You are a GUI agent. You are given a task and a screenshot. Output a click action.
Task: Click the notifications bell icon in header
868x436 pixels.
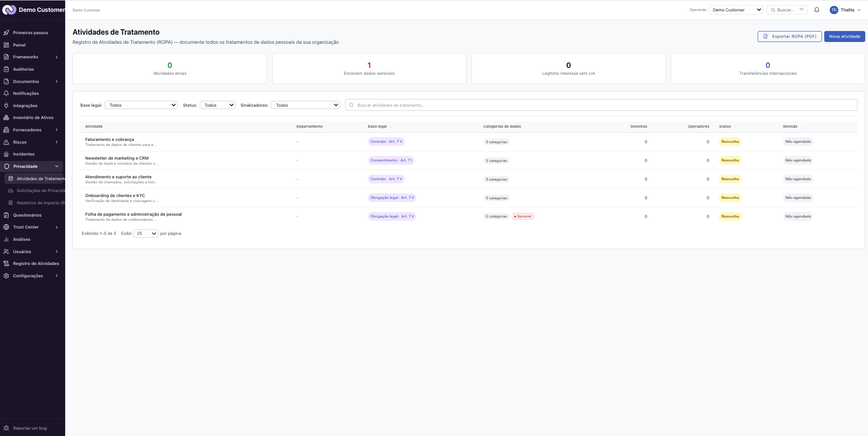point(816,10)
